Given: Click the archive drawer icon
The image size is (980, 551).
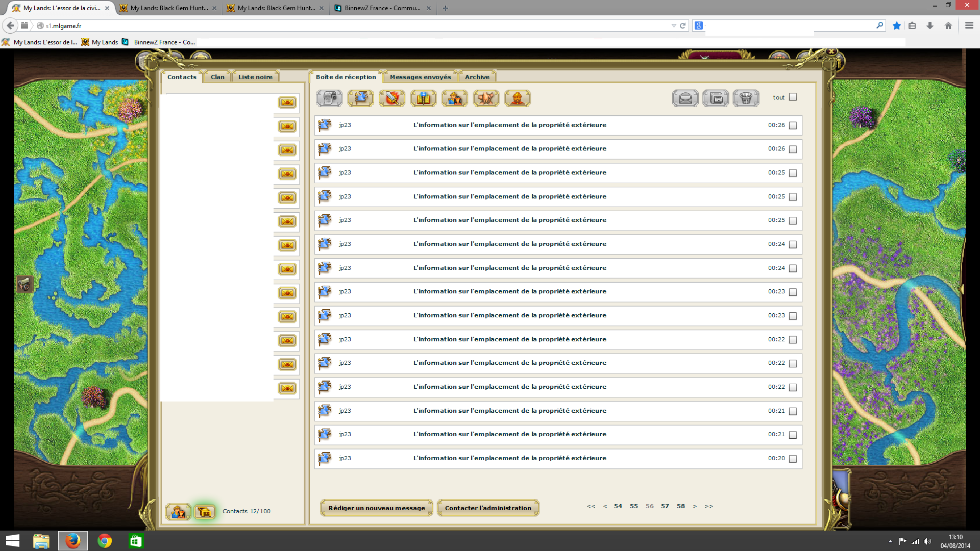Looking at the screenshot, I should (716, 98).
